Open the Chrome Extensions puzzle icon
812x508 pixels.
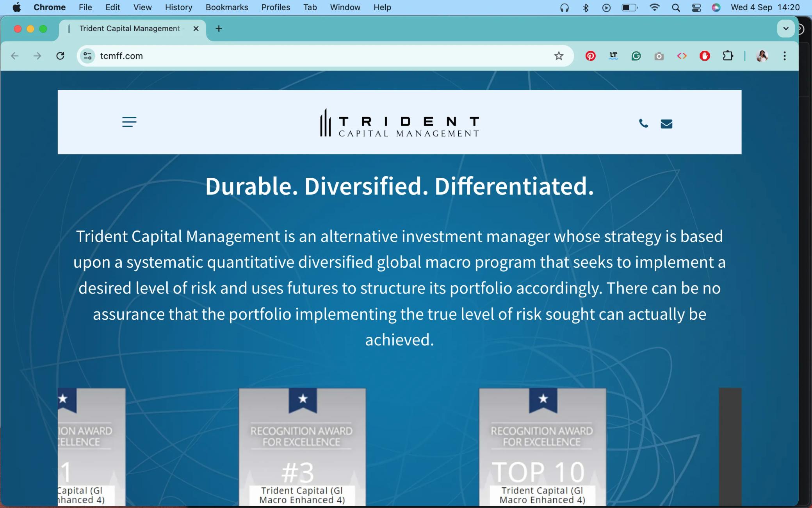[728, 56]
